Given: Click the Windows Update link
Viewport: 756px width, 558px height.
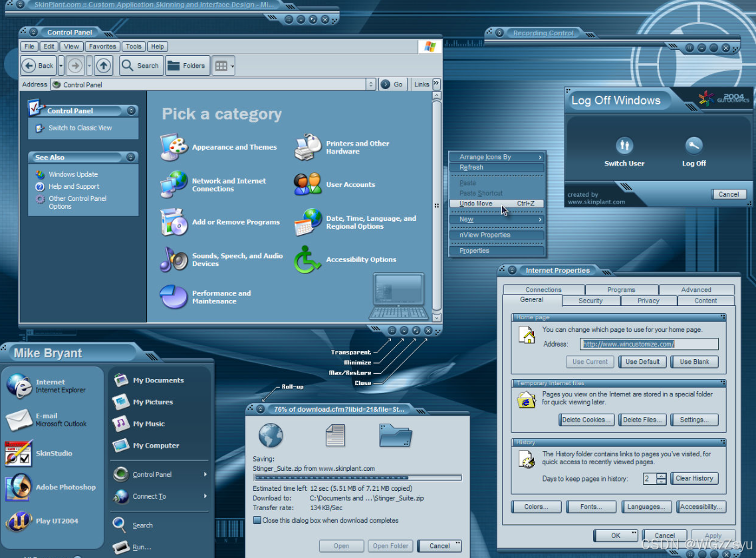Looking at the screenshot, I should (x=72, y=174).
